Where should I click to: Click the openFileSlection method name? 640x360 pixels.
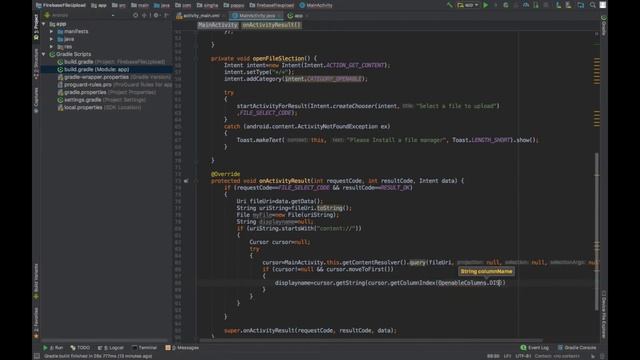point(278,58)
